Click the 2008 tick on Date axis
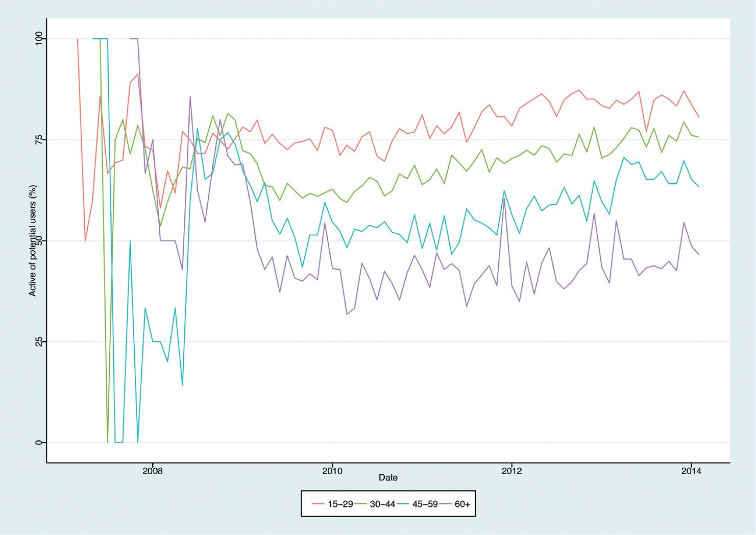 click(152, 470)
